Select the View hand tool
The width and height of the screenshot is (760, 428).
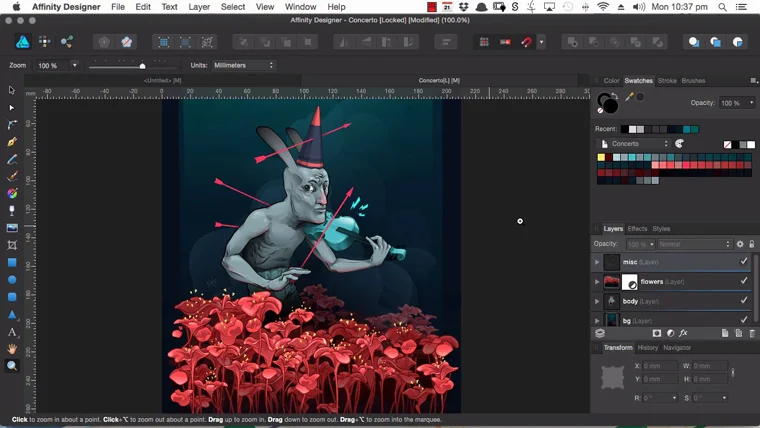(12, 349)
